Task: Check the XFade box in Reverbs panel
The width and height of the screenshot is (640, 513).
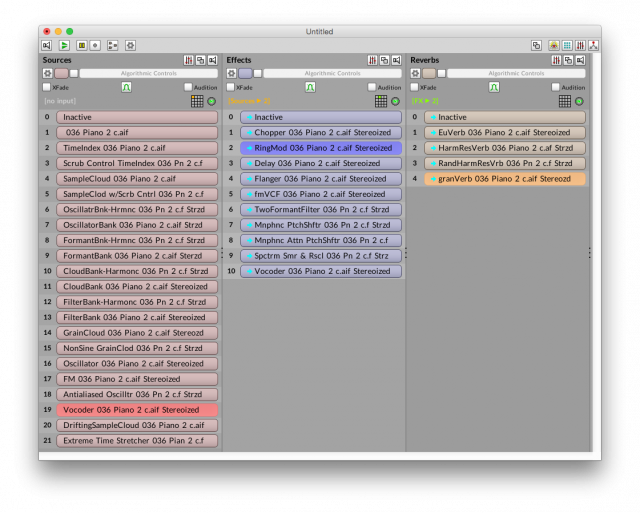Action: coord(415,87)
